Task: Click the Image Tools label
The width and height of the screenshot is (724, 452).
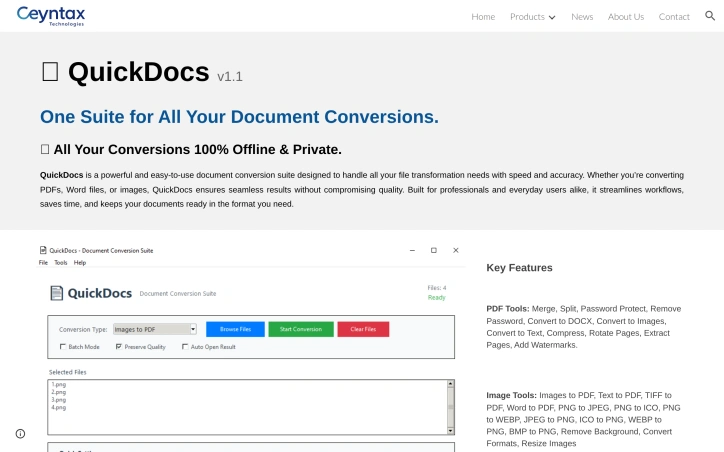Action: pos(511,395)
